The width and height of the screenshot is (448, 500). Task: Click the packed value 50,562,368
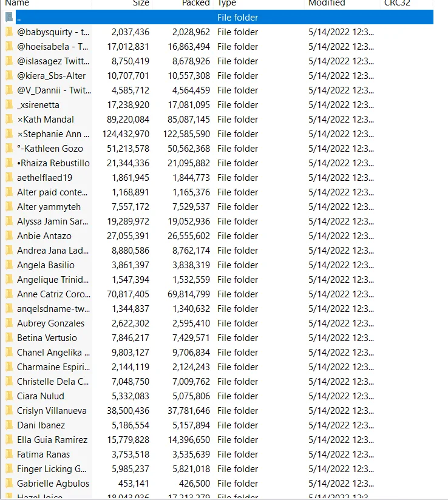189,148
